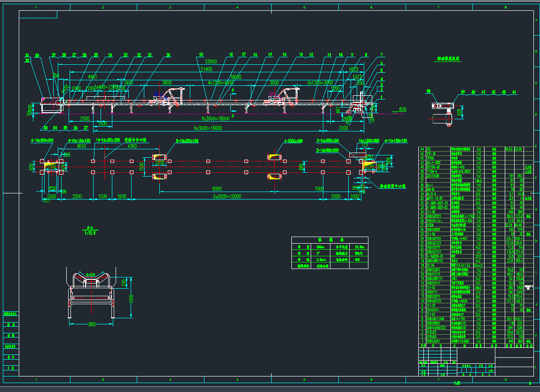Pick the 9000 dimension in the plan view
The height and width of the screenshot is (392, 540).
click(x=217, y=189)
